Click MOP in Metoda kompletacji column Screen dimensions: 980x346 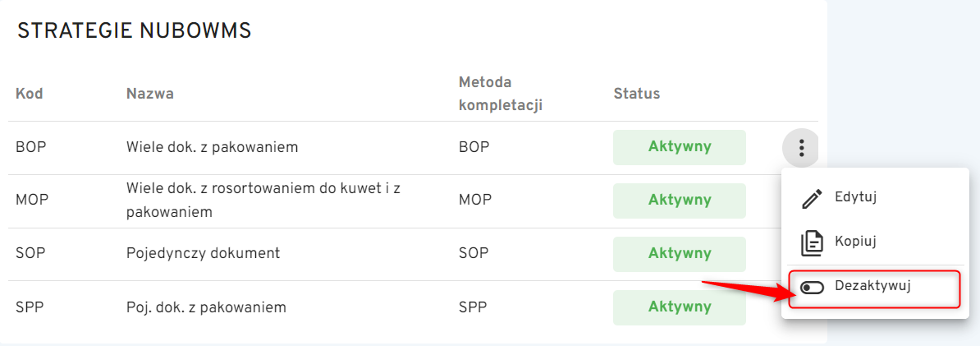pyautogui.click(x=475, y=201)
